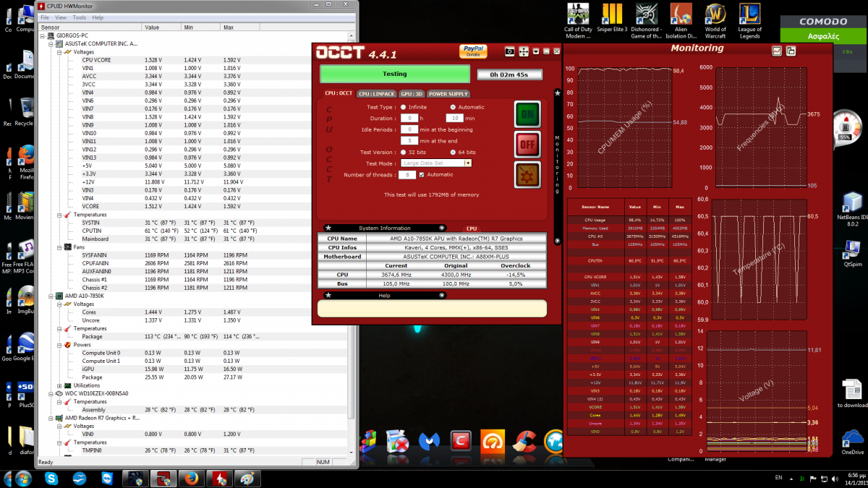868x488 pixels.
Task: Open the File menu in HWMonitor
Action: point(45,17)
